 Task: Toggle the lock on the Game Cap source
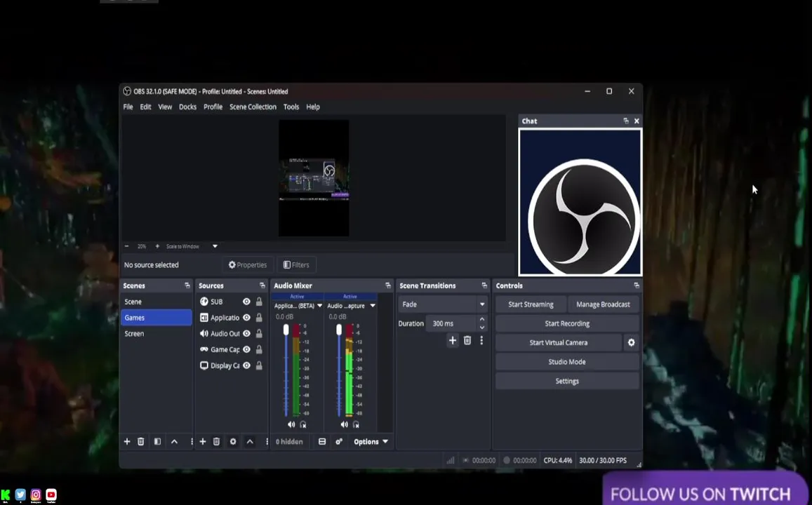click(259, 350)
